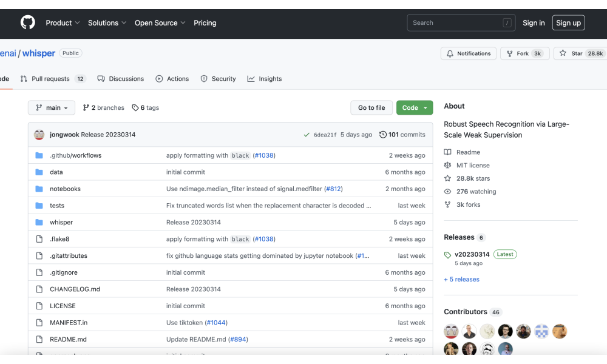The image size is (607, 364).
Task: Open the .gitignore file
Action: (64, 272)
